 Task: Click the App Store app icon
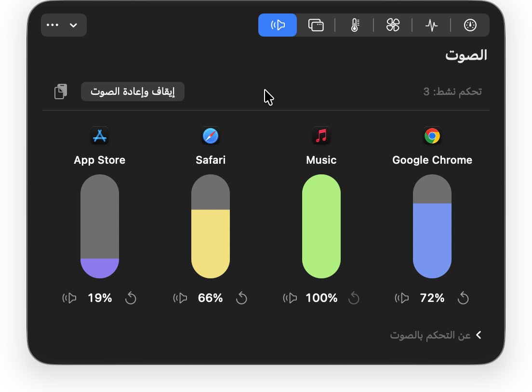100,136
